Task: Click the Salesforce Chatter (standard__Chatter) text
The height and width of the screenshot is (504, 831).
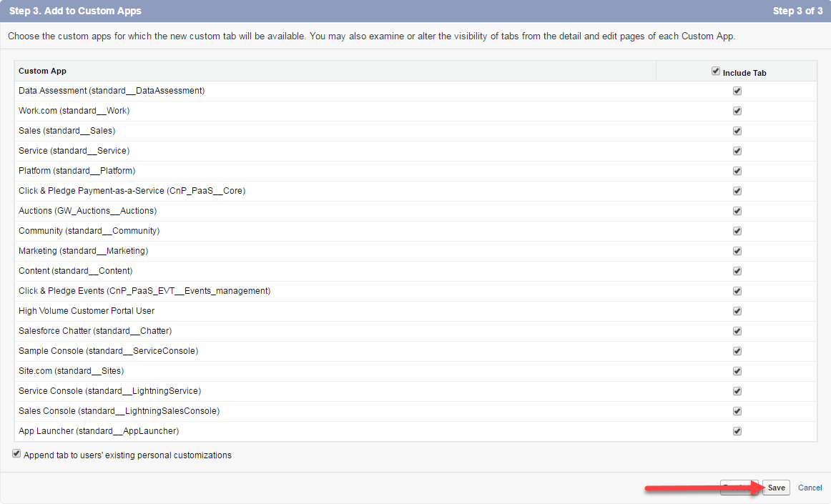Action: [x=95, y=331]
